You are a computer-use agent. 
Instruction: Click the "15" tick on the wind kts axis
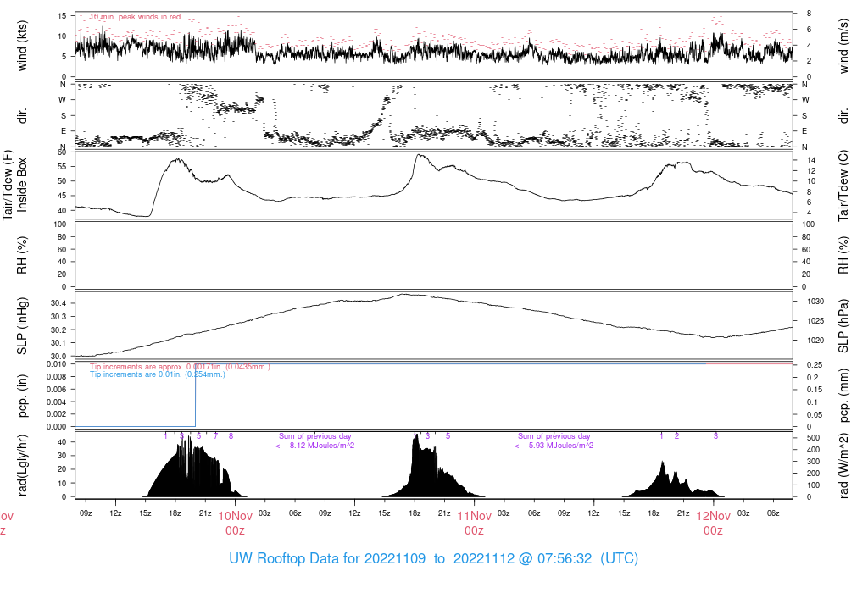click(62, 16)
